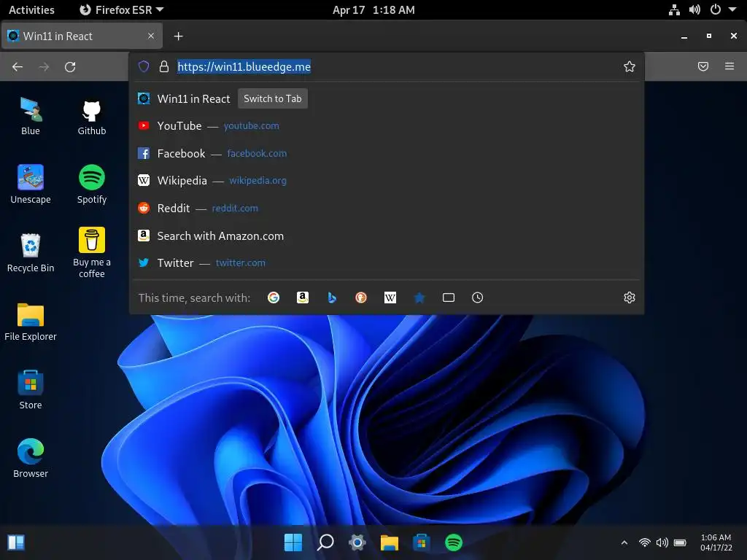Click the highlighted URL in address bar
747x560 pixels.
[x=244, y=66]
